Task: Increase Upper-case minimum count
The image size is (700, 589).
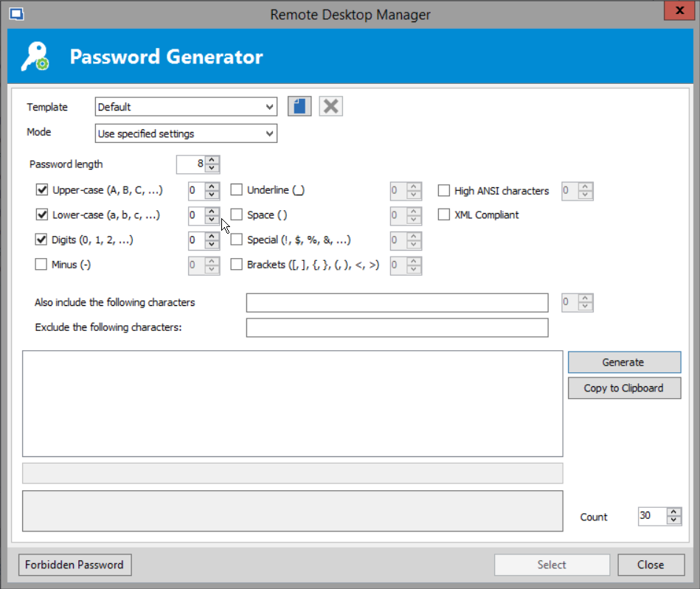Action: (x=212, y=186)
